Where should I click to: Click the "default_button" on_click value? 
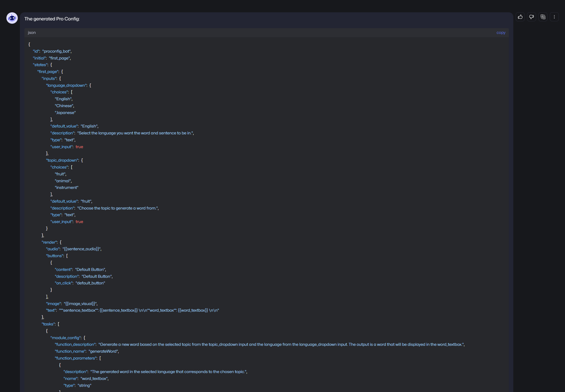[90, 283]
